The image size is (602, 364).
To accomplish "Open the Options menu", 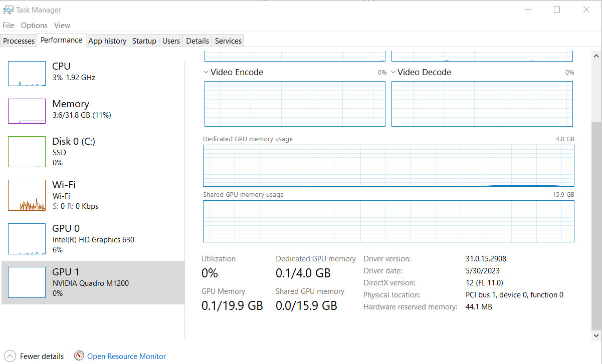I will [x=34, y=26].
